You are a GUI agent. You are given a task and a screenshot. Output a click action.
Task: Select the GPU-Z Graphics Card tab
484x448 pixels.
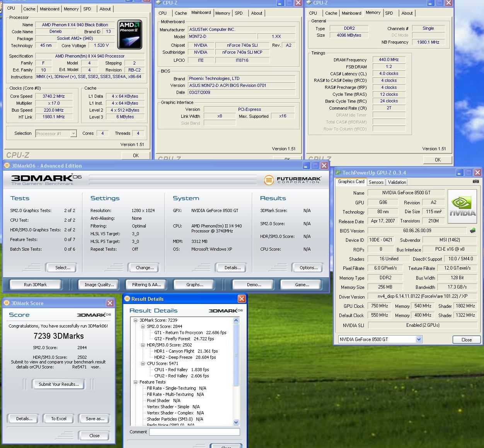click(x=351, y=182)
